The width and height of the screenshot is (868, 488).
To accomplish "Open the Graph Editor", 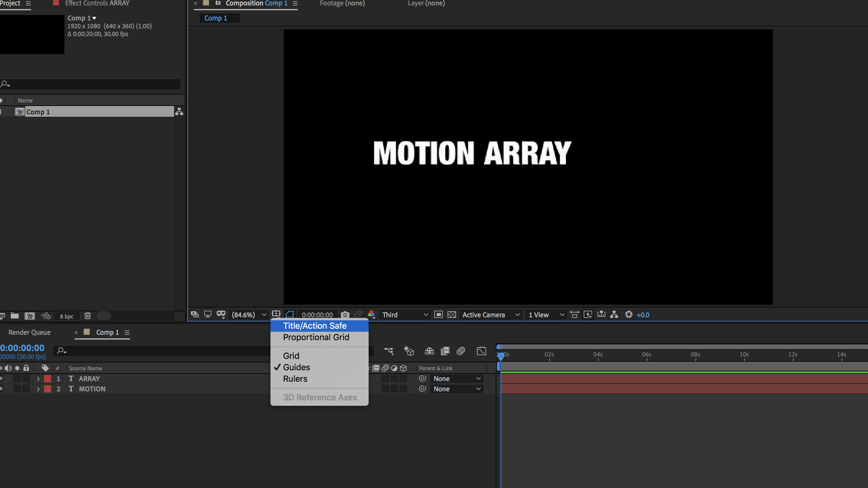I will click(481, 351).
